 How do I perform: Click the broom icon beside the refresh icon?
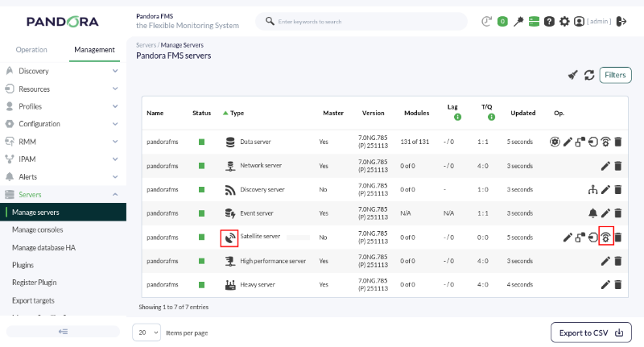coord(573,75)
